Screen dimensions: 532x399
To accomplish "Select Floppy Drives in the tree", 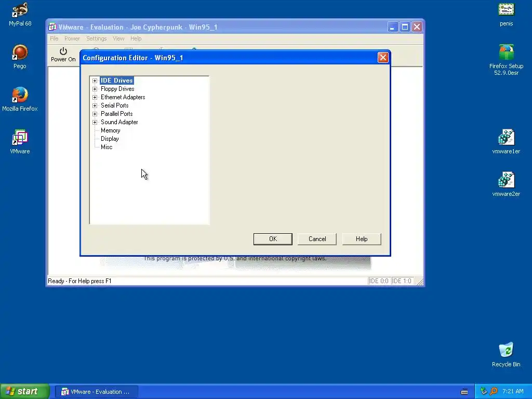I will tap(117, 89).
